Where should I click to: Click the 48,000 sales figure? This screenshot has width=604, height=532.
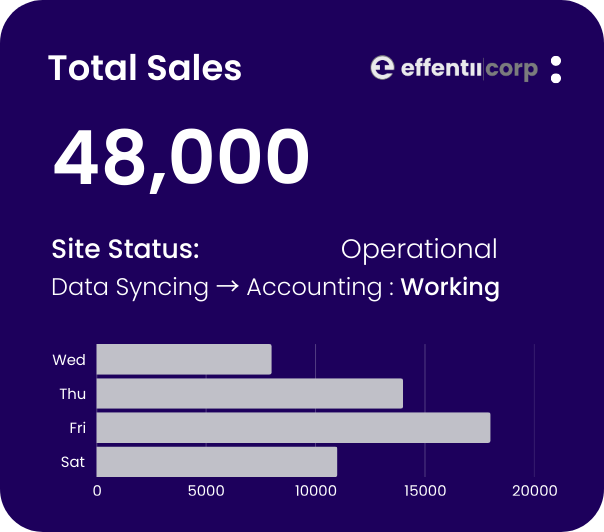(x=181, y=159)
